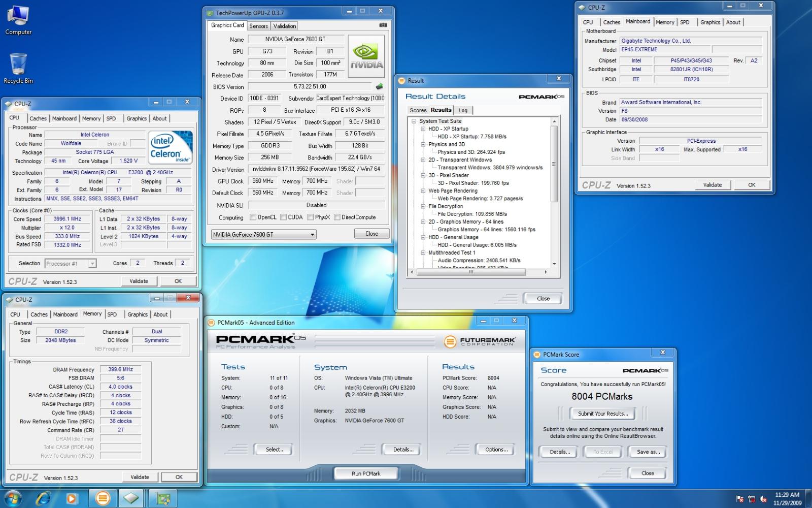812x508 pixels.
Task: Click the Action Center flag tray icon
Action: point(740,499)
